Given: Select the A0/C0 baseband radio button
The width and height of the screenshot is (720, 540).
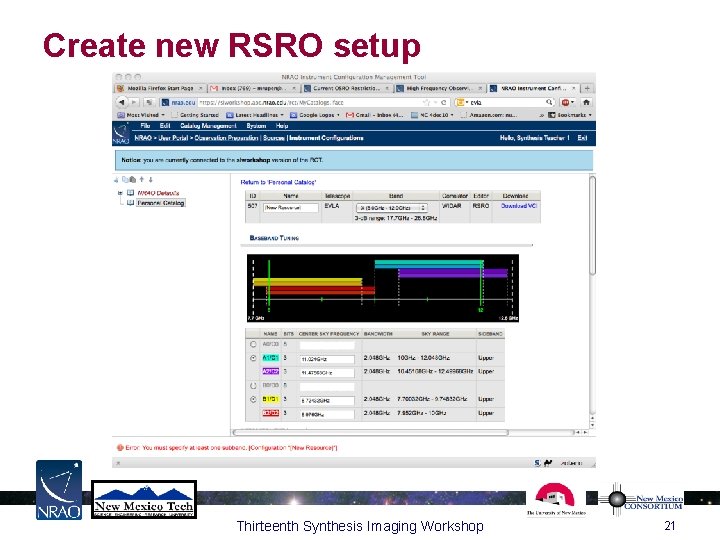Looking at the screenshot, I should point(253,344).
